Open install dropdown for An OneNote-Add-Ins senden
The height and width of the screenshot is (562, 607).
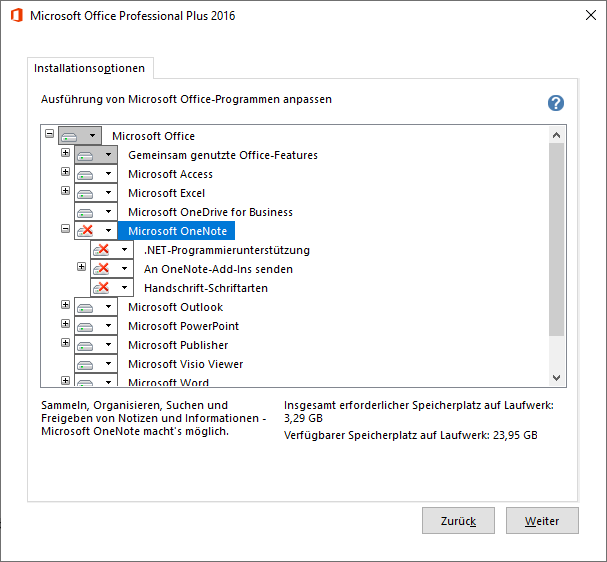coord(112,269)
